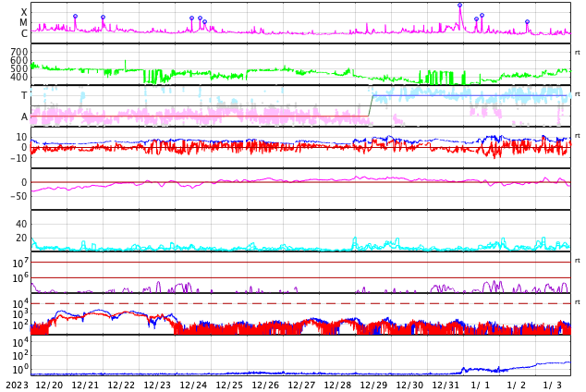The height and width of the screenshot is (392, 586).
Task: Click the flare marker above 12/21
Action: click(x=104, y=18)
